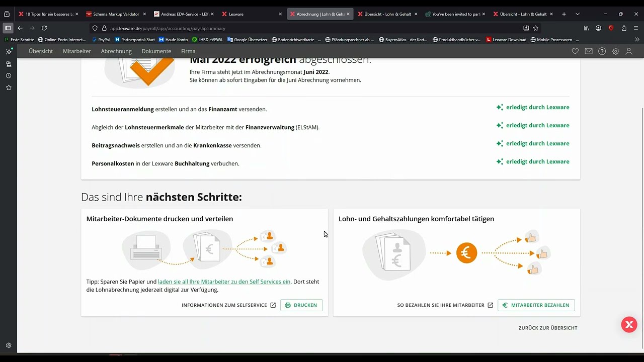Open the extensions puzzle icon
The image size is (644, 362).
pyautogui.click(x=624, y=28)
